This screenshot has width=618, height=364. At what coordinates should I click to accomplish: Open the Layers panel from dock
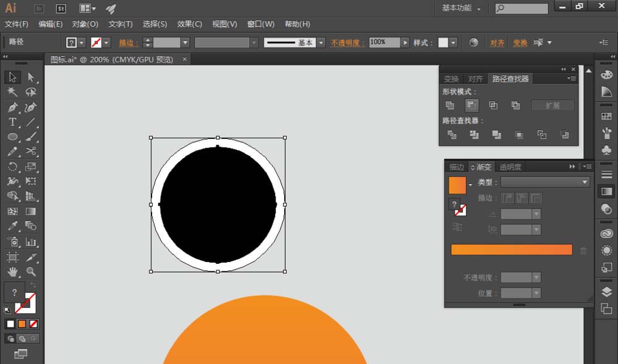(607, 292)
